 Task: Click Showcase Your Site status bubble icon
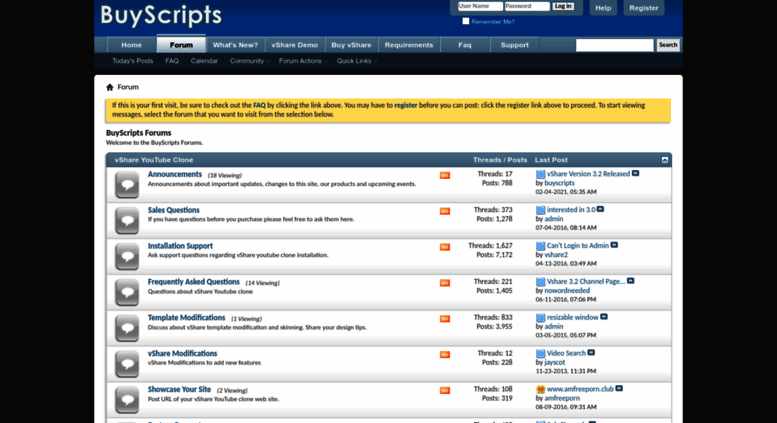127,400
